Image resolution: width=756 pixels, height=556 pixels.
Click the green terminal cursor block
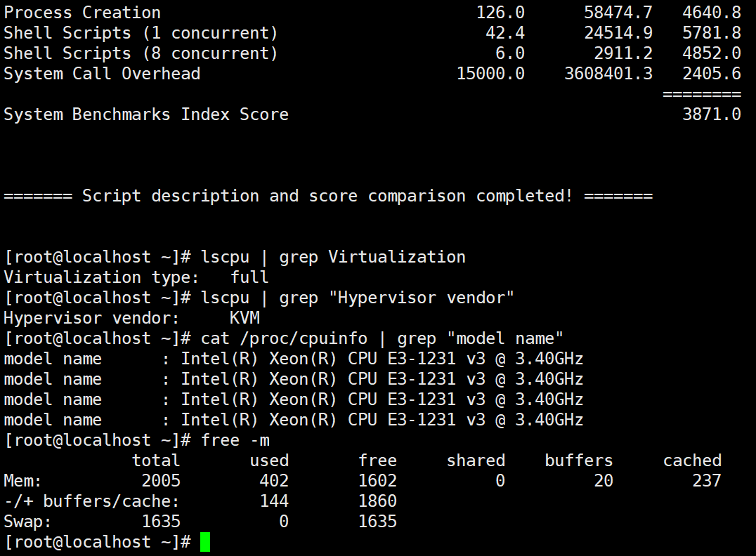coord(205,542)
